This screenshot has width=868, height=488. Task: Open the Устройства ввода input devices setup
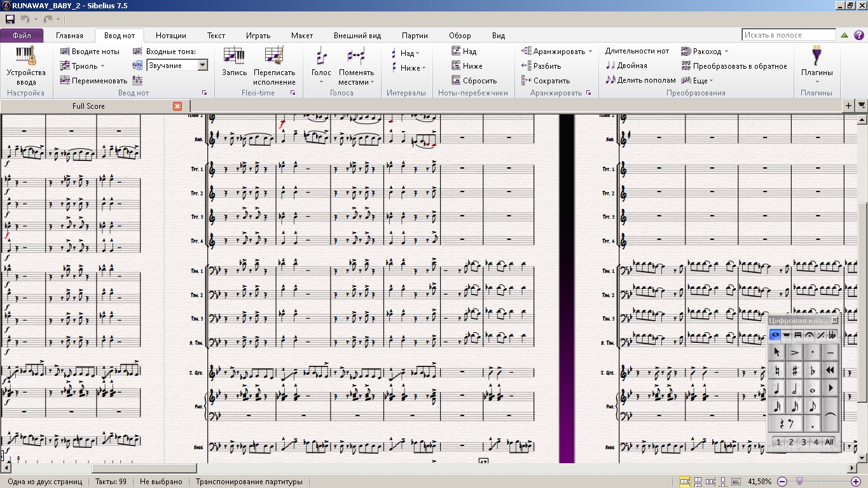click(x=26, y=66)
